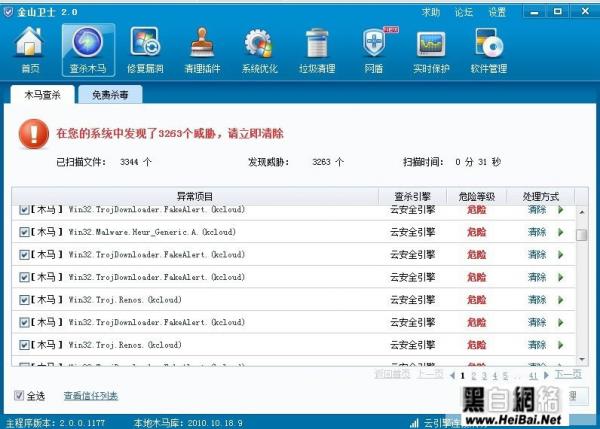
Task: Click the threat list scrollbar thumb
Action: coord(582,235)
